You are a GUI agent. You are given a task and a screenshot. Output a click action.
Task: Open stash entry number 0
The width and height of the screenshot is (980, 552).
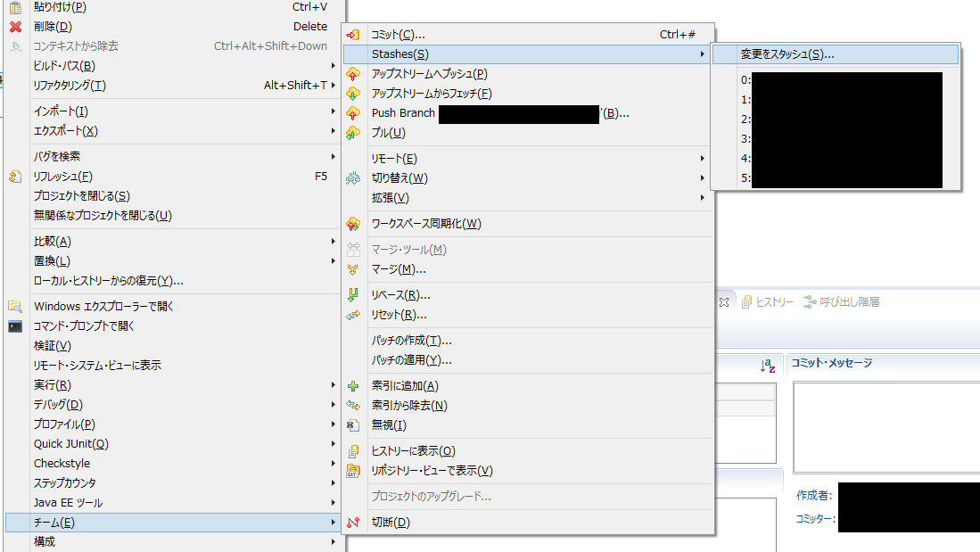(x=835, y=80)
